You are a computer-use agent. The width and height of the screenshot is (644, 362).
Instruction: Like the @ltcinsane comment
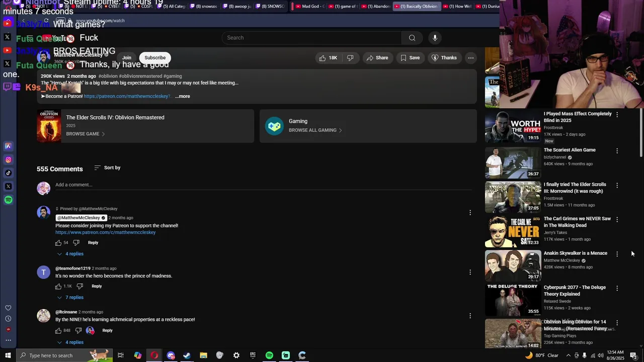[x=58, y=330]
